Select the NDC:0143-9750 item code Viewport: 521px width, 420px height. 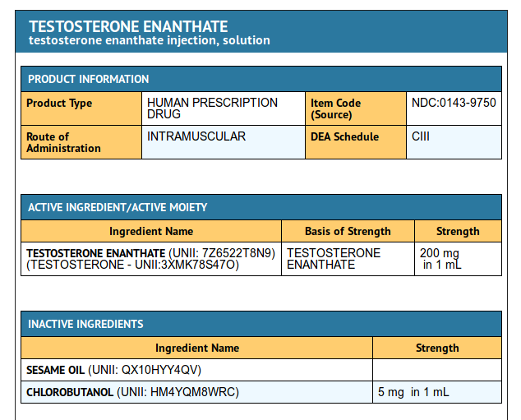click(454, 103)
